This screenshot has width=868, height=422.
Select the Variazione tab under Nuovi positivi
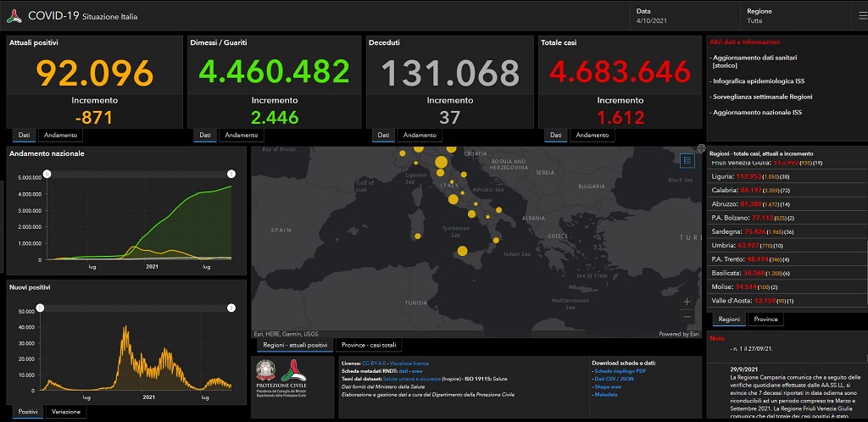tap(66, 411)
